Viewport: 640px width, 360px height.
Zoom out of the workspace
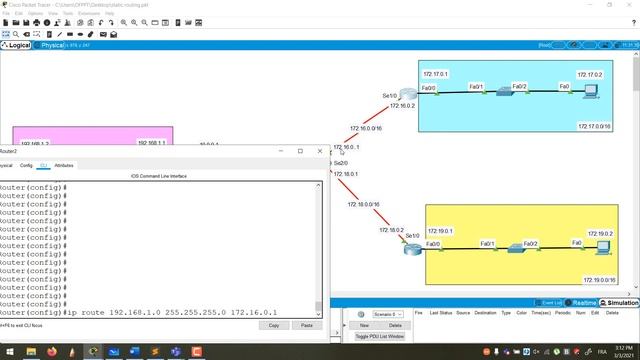point(144,23)
